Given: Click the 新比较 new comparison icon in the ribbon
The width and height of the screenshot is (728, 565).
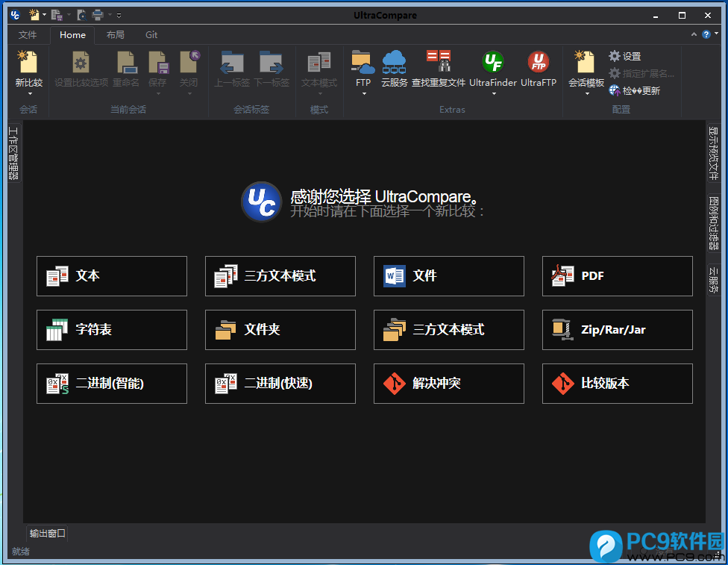Looking at the screenshot, I should tap(28, 62).
